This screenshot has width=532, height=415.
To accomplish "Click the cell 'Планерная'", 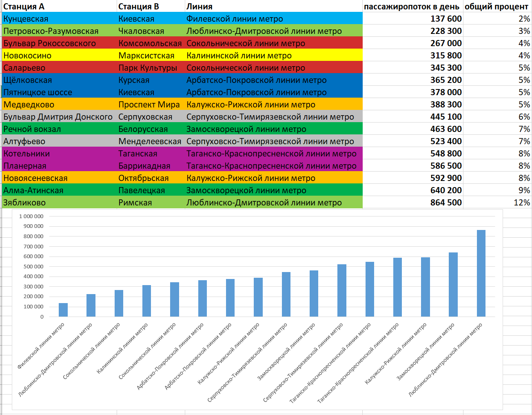I will click(x=59, y=165).
